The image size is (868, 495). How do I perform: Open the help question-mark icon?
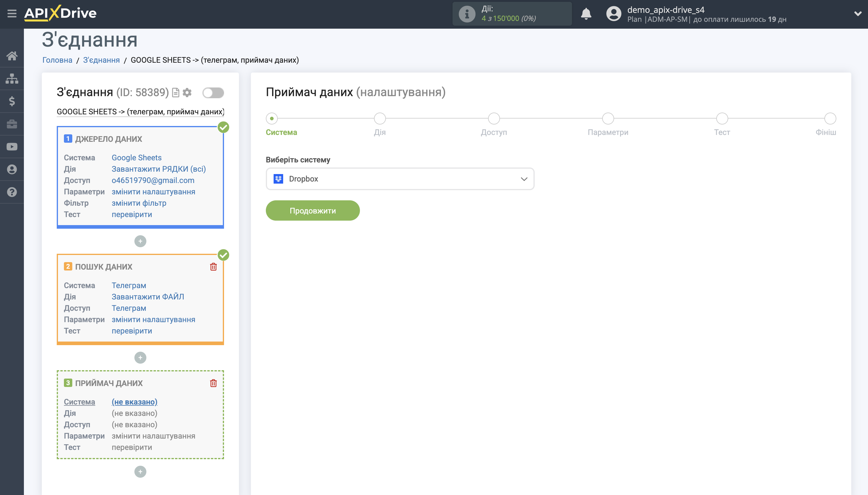click(x=12, y=192)
